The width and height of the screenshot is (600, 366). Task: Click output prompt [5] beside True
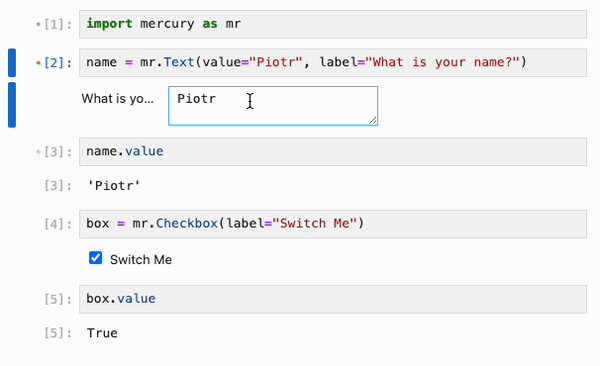tap(57, 333)
